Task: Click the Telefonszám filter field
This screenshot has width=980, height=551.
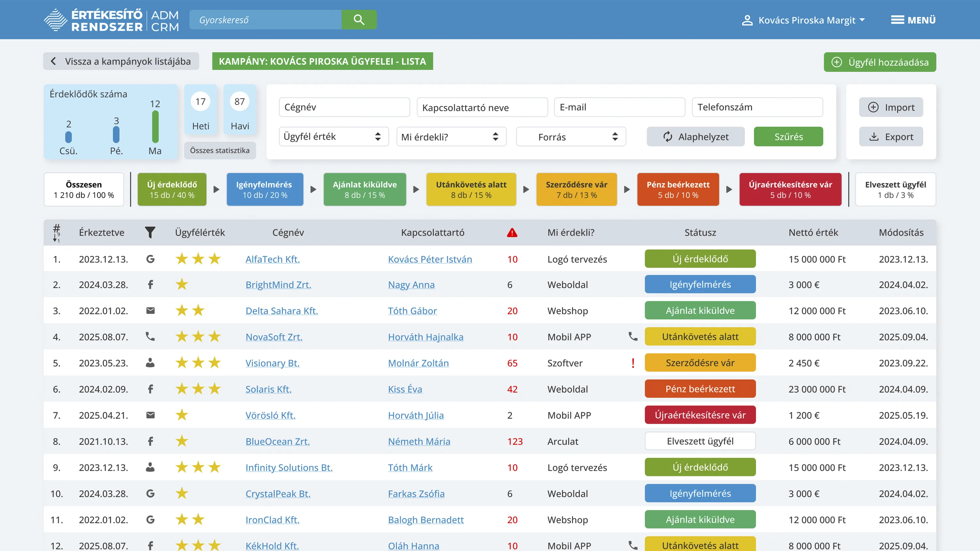Action: point(757,107)
